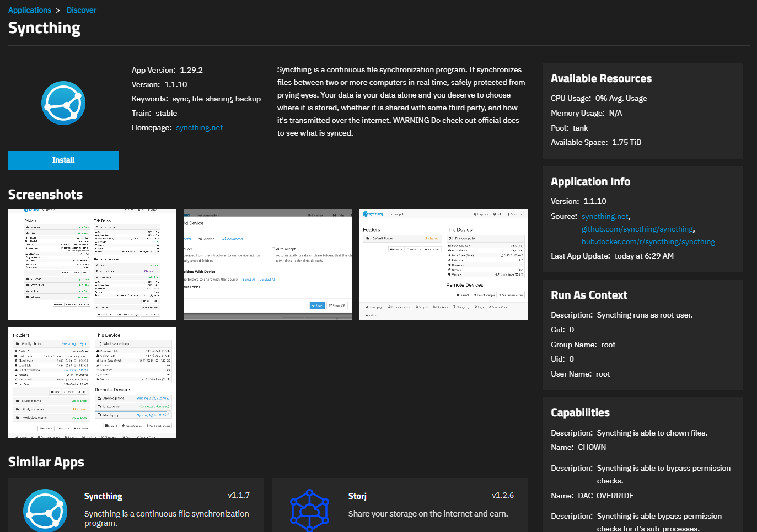Select the Pool tank value
Viewport: 757px width, 532px height.
[581, 128]
